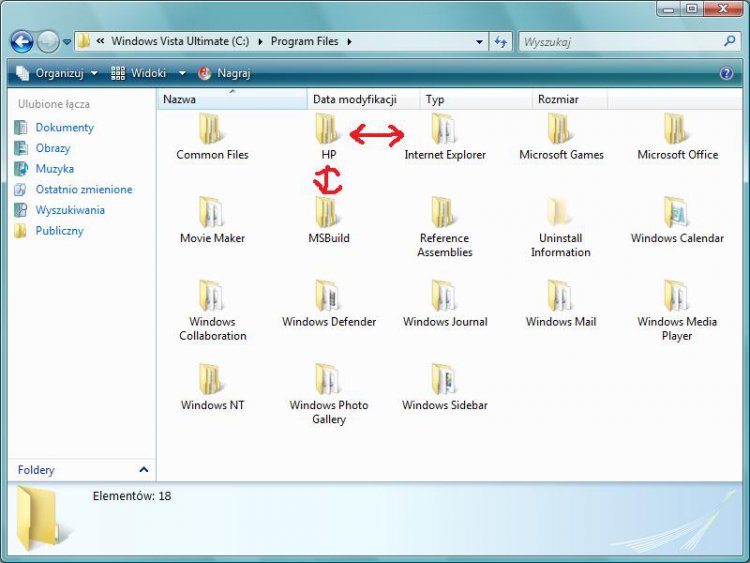The image size is (750, 563).
Task: Open the recent pages dropdown arrow
Action: [67, 42]
